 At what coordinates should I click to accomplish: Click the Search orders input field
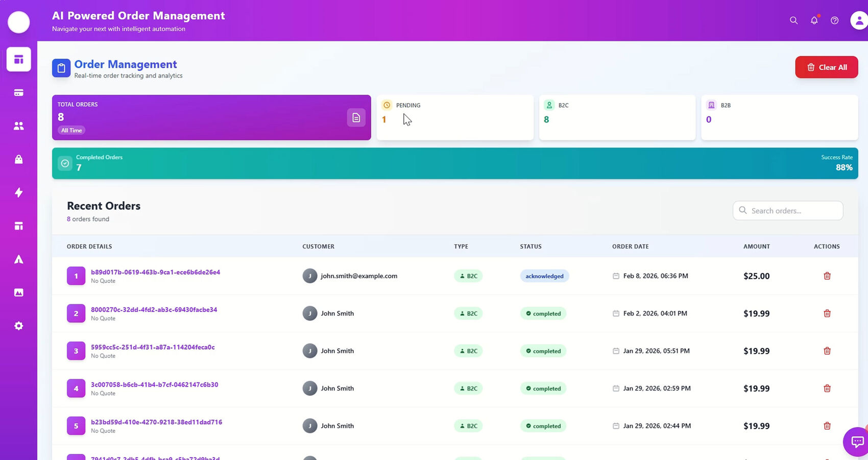793,210
